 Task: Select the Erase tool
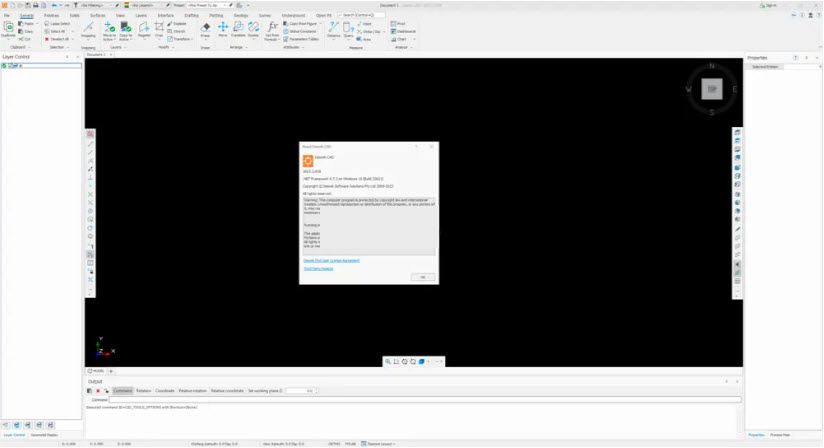(205, 30)
